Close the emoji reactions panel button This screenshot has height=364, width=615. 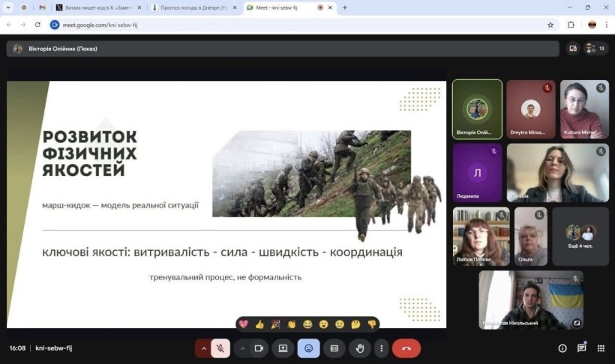[x=309, y=348]
